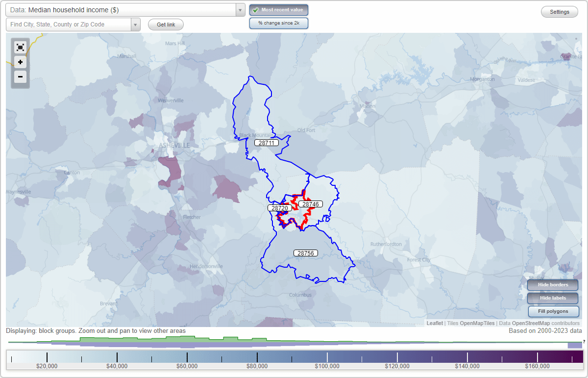Image resolution: width=588 pixels, height=378 pixels.
Task: Click the Brevard label on map
Action: pyautogui.click(x=108, y=304)
